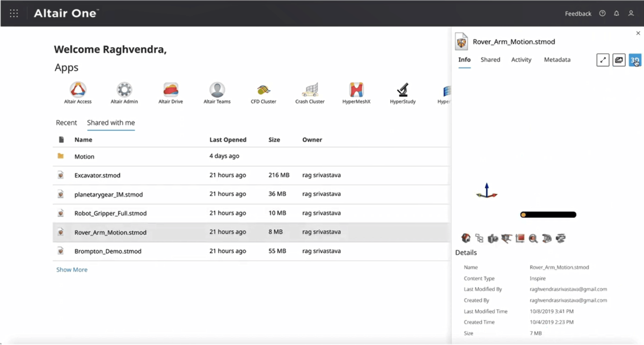This screenshot has height=345, width=644.
Task: Close the file details side panel
Action: 638,33
